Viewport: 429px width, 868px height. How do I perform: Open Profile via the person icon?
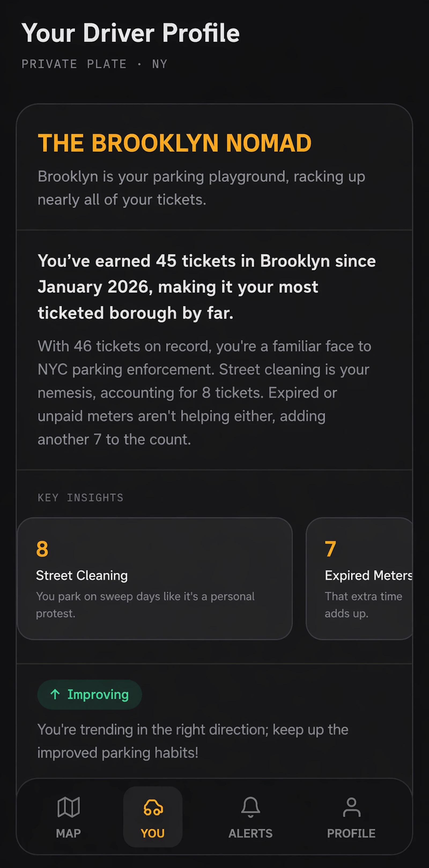(x=351, y=807)
